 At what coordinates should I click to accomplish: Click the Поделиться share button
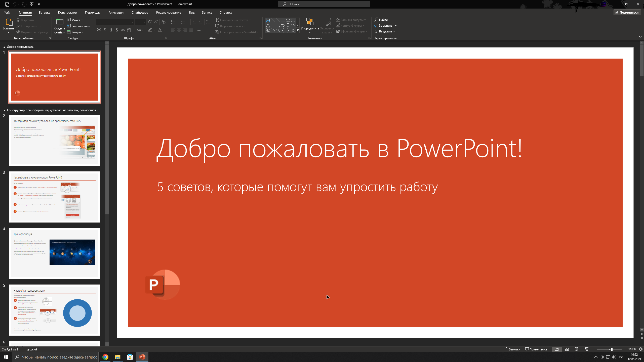tap(627, 12)
